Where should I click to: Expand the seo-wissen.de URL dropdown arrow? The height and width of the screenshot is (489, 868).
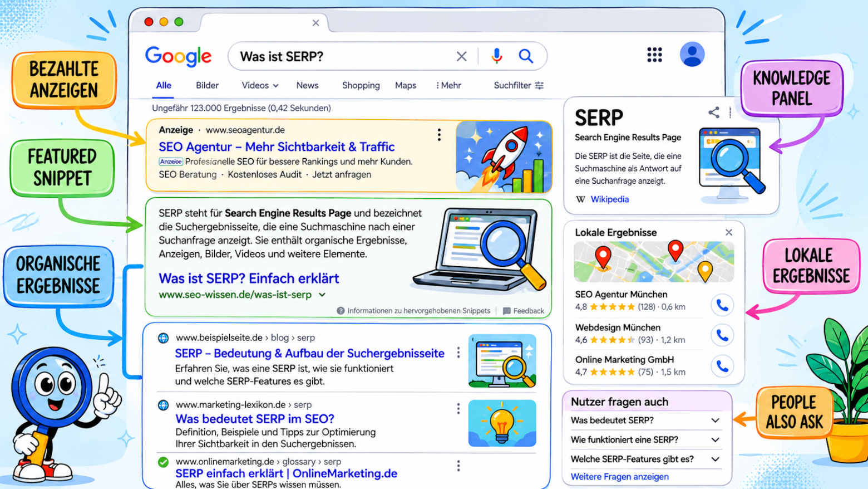322,295
